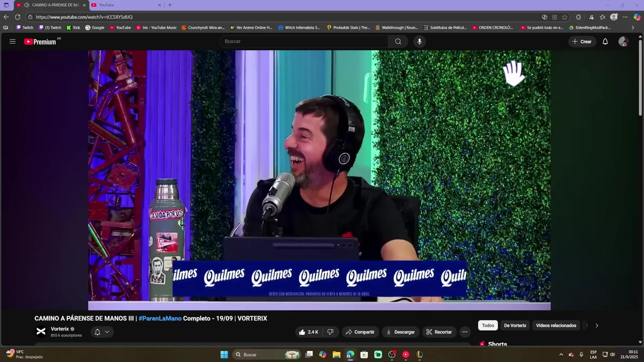Select the Todos filter chip

pyautogui.click(x=488, y=325)
